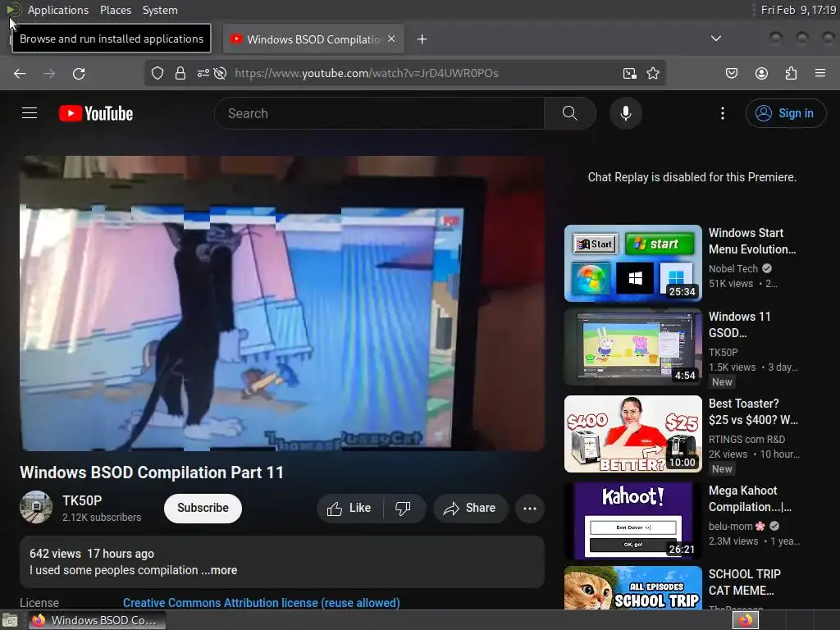Open the extensions puzzle icon
Viewport: 840px width, 630px height.
coord(791,73)
